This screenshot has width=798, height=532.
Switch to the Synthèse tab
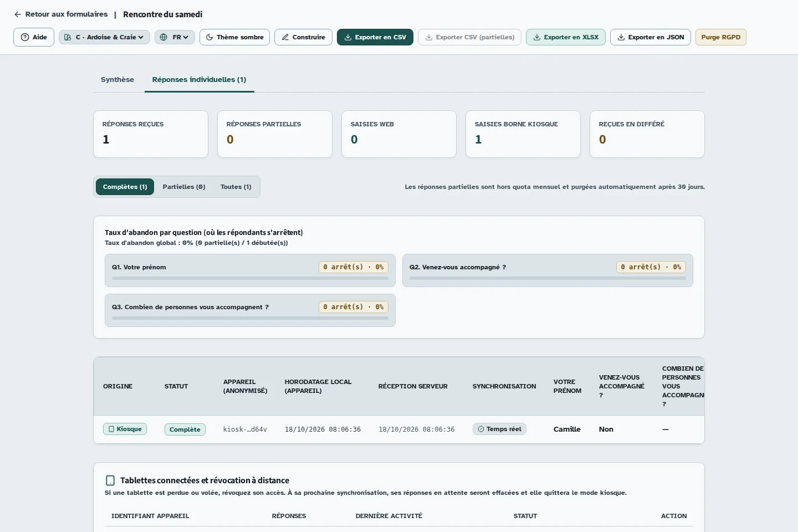coord(117,80)
